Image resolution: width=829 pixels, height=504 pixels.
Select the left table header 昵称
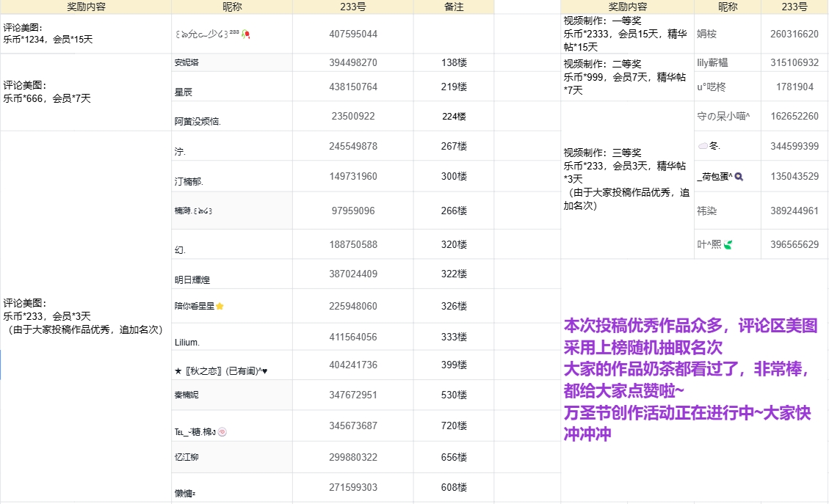232,7
